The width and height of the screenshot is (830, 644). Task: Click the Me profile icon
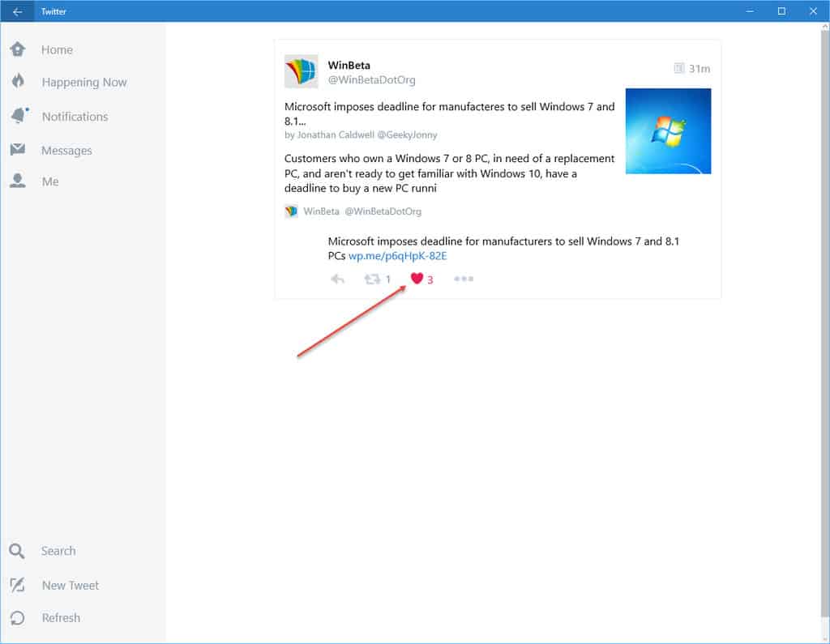pos(18,181)
